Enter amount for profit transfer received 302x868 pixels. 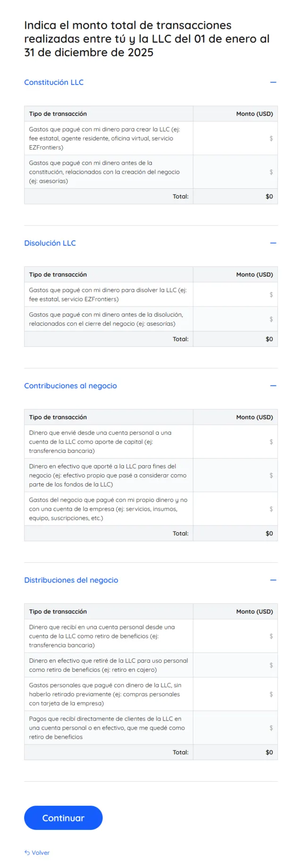click(235, 636)
